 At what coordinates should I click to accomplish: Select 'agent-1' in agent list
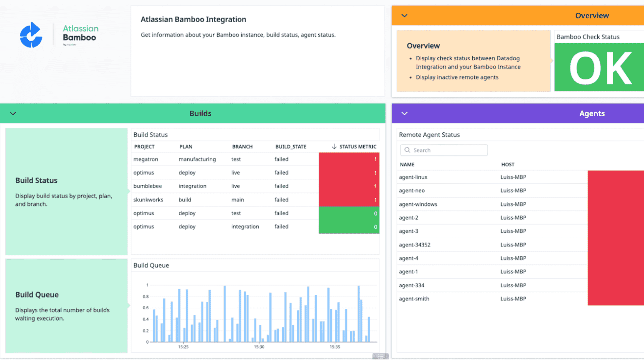coord(408,271)
